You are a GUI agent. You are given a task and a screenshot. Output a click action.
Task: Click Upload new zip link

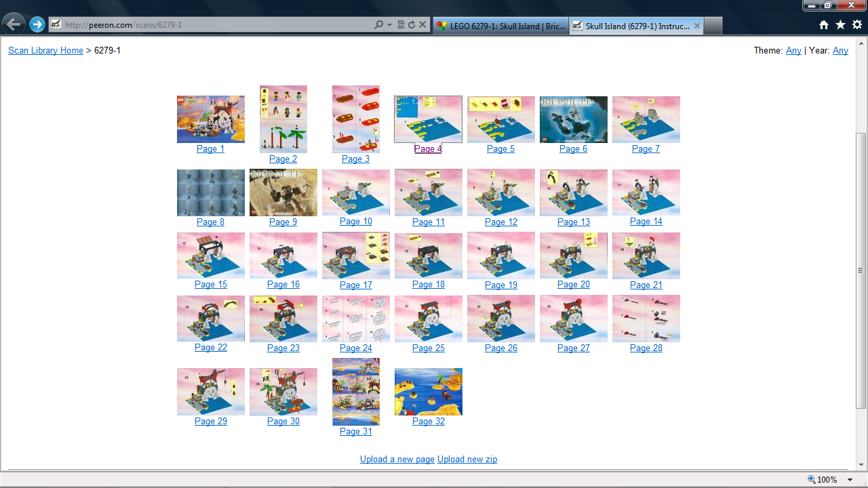(x=467, y=459)
